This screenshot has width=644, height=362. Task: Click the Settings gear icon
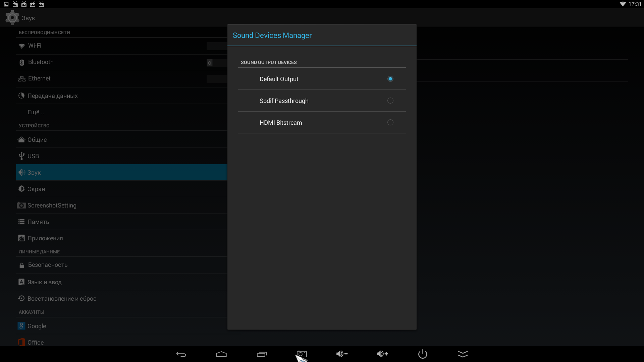12,18
